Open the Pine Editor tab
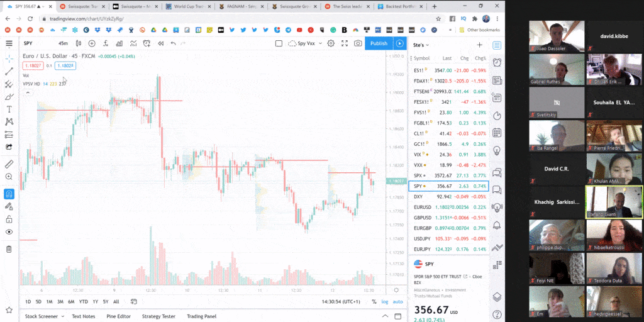 [x=118, y=316]
